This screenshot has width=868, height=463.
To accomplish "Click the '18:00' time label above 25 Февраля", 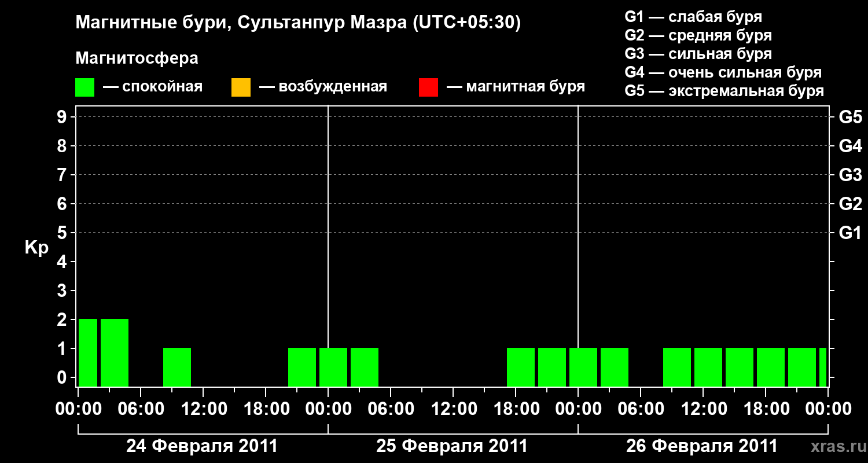I will (516, 409).
